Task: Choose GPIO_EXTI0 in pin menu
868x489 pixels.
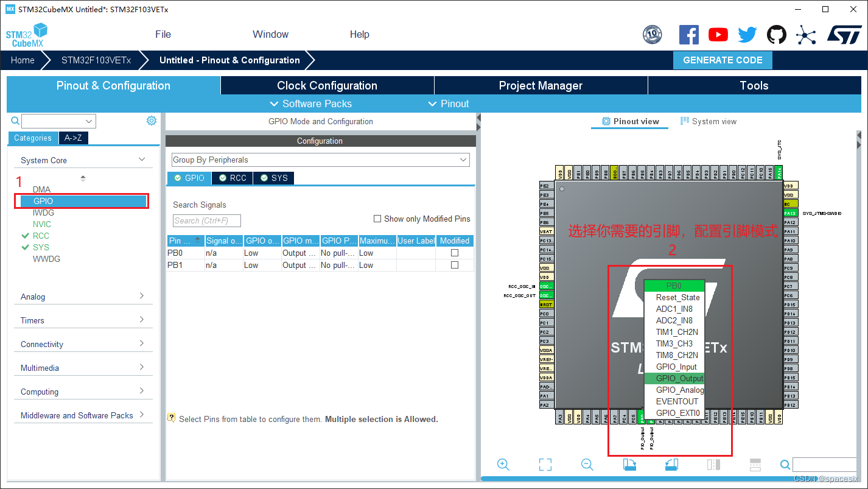Action: tap(674, 413)
